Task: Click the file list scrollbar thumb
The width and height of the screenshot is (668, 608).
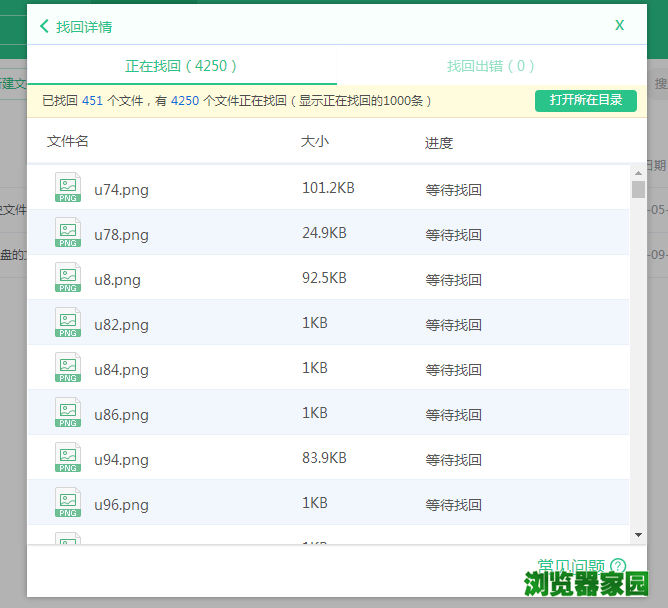Action: pos(638,190)
